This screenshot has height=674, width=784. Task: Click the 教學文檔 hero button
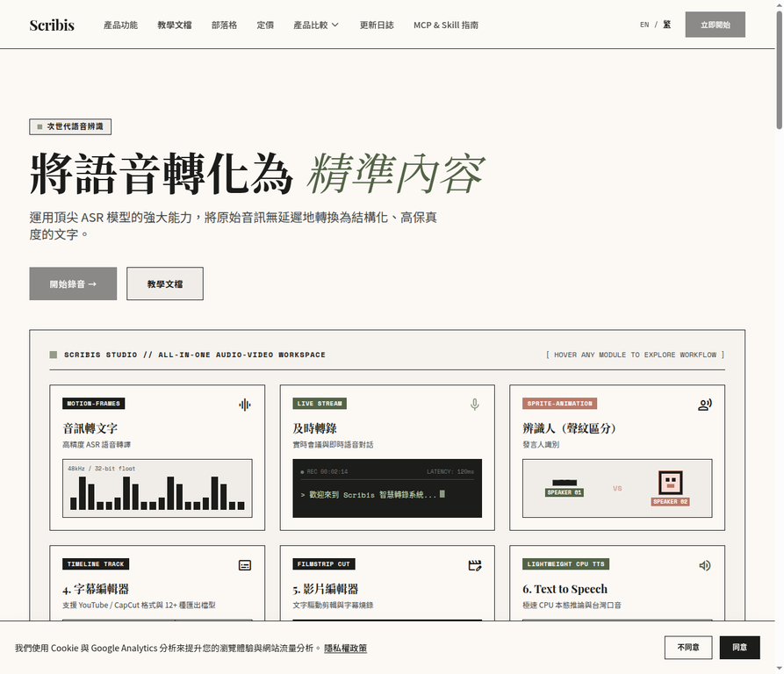tap(165, 283)
